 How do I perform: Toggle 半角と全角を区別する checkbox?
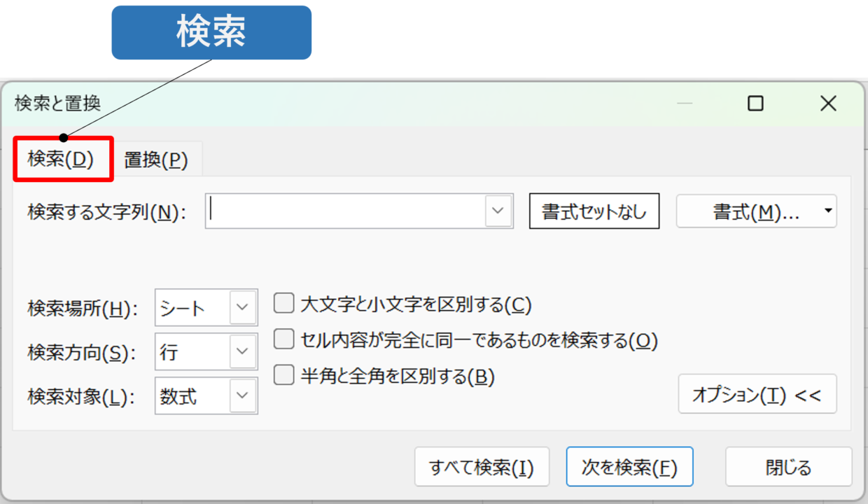pyautogui.click(x=283, y=375)
